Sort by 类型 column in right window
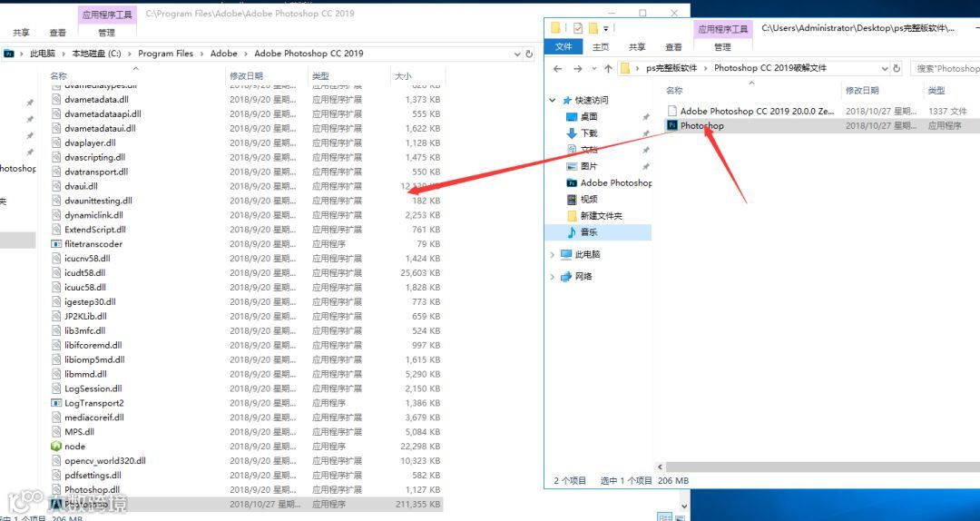Viewport: 980px width, 521px height. pyautogui.click(x=936, y=91)
